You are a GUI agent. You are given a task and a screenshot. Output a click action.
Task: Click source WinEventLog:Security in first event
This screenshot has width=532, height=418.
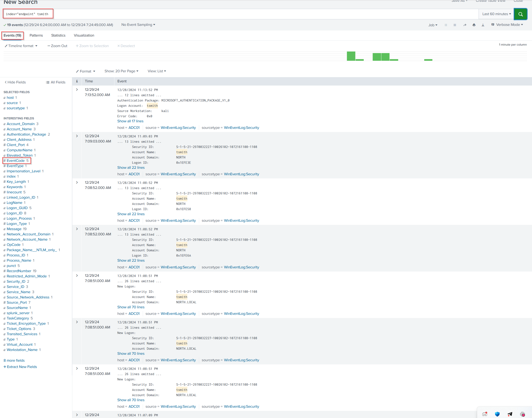click(178, 128)
